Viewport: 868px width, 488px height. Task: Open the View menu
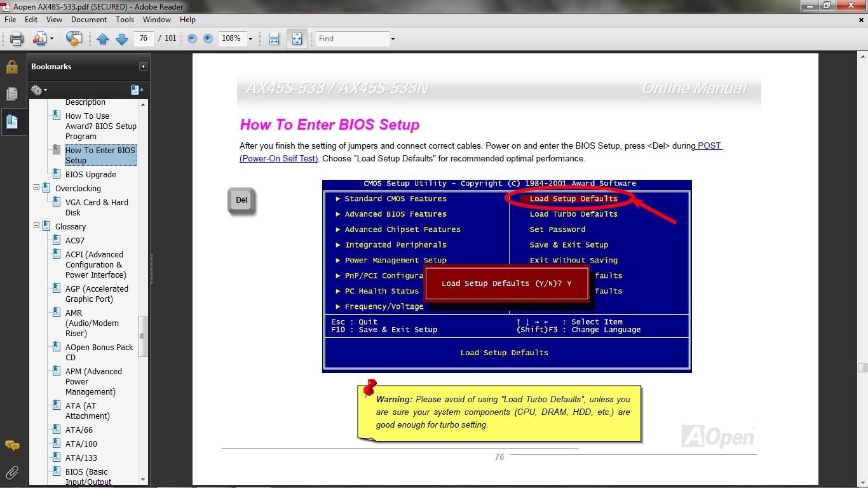(x=54, y=20)
